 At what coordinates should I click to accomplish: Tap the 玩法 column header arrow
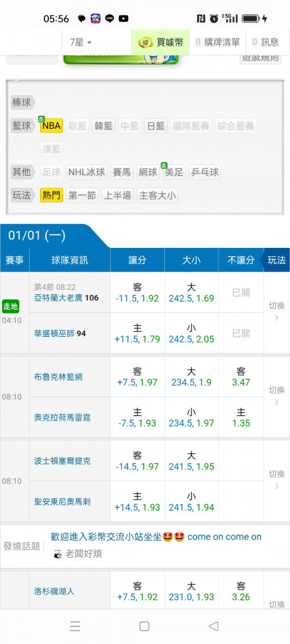click(276, 260)
